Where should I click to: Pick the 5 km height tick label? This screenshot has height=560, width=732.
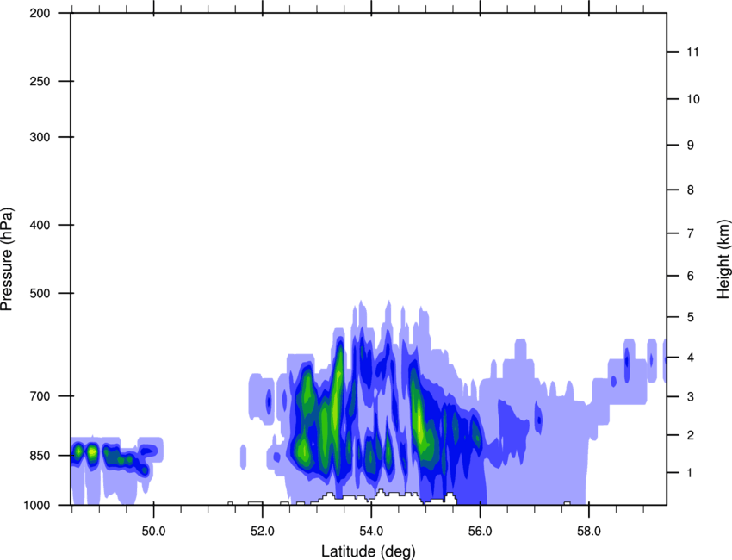[691, 317]
